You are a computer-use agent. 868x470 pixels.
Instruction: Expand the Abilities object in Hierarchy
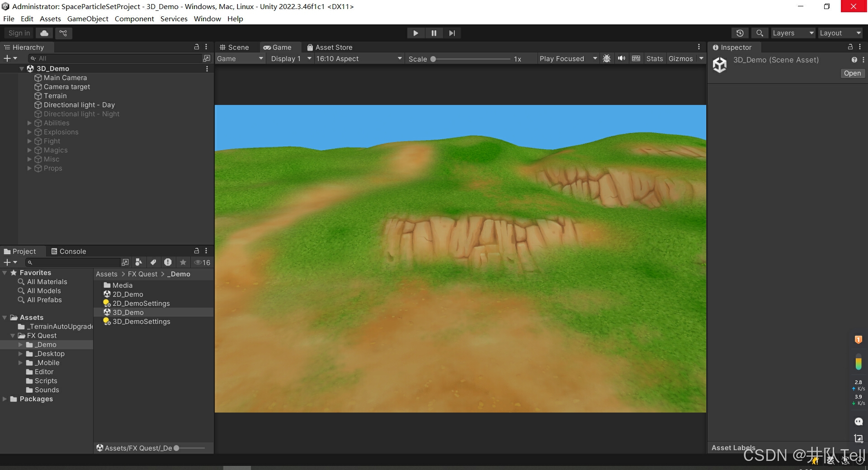point(29,123)
